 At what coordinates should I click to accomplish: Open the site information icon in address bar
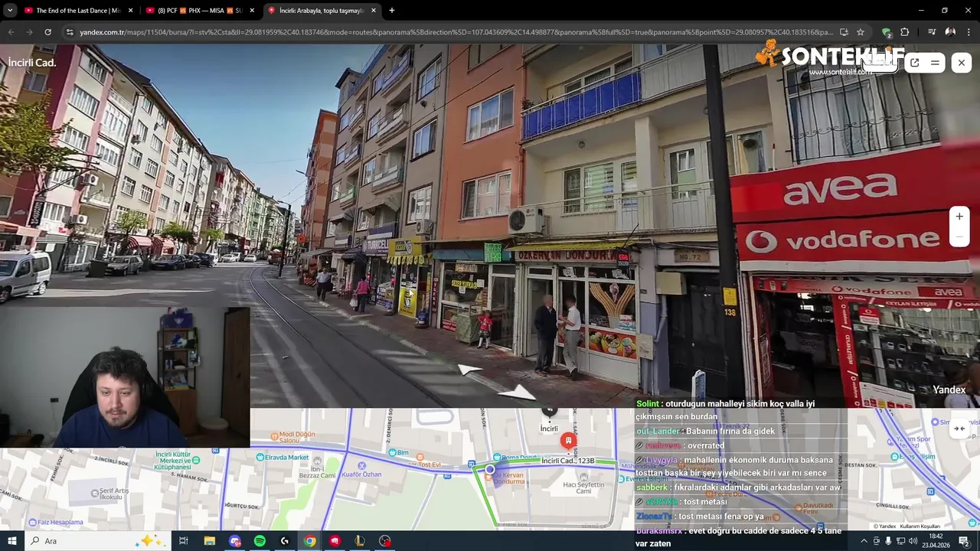70,32
